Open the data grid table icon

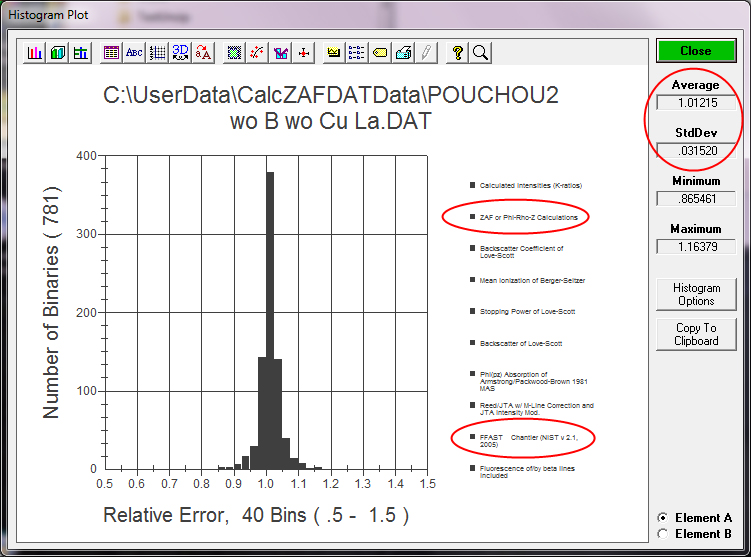tap(111, 52)
